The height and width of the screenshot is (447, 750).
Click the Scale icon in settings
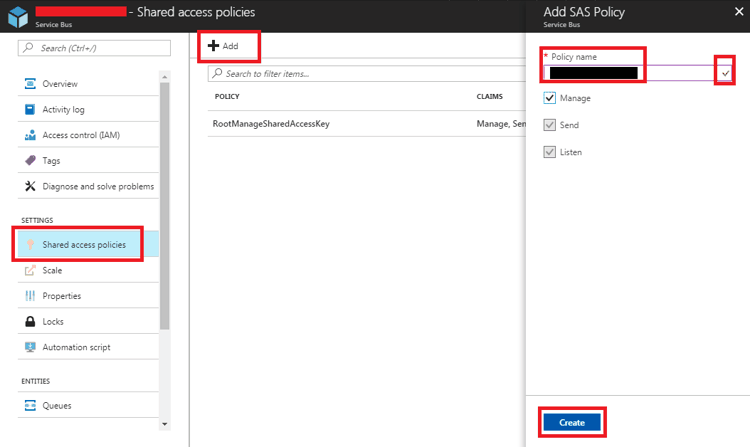tap(31, 270)
